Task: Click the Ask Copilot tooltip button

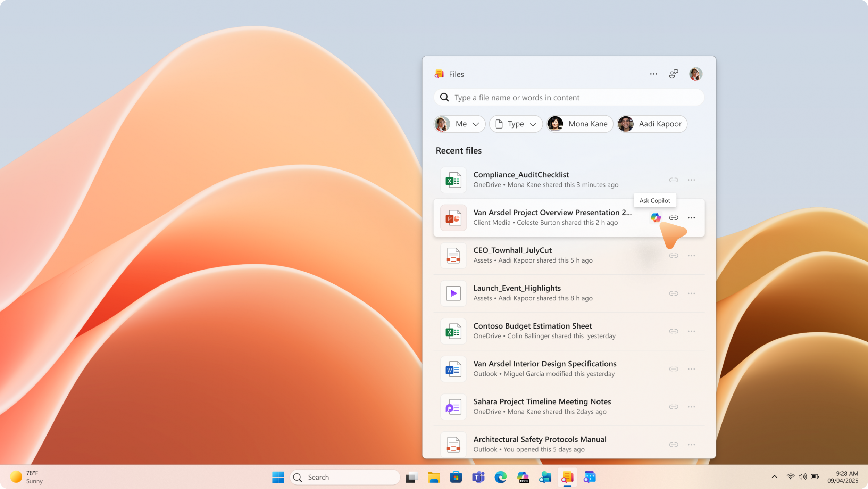Action: tap(654, 200)
